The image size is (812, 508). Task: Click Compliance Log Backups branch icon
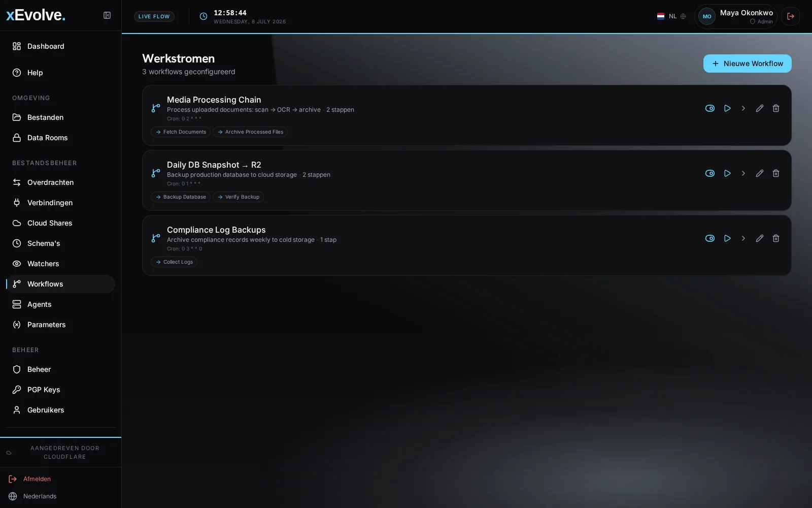(156, 238)
